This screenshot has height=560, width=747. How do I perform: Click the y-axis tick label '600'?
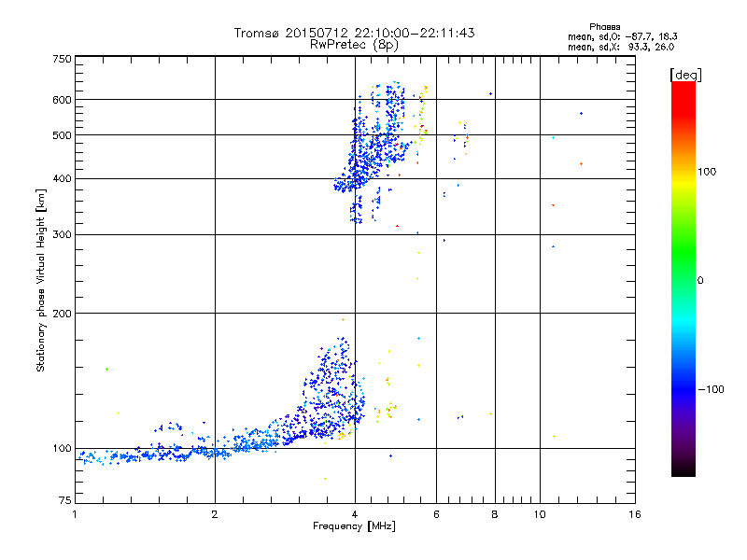pos(62,100)
